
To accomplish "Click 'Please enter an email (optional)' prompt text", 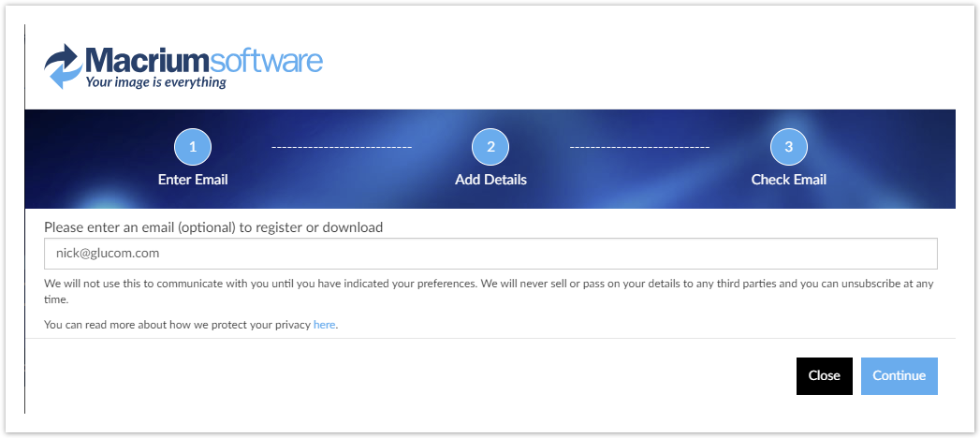I will (x=213, y=227).
